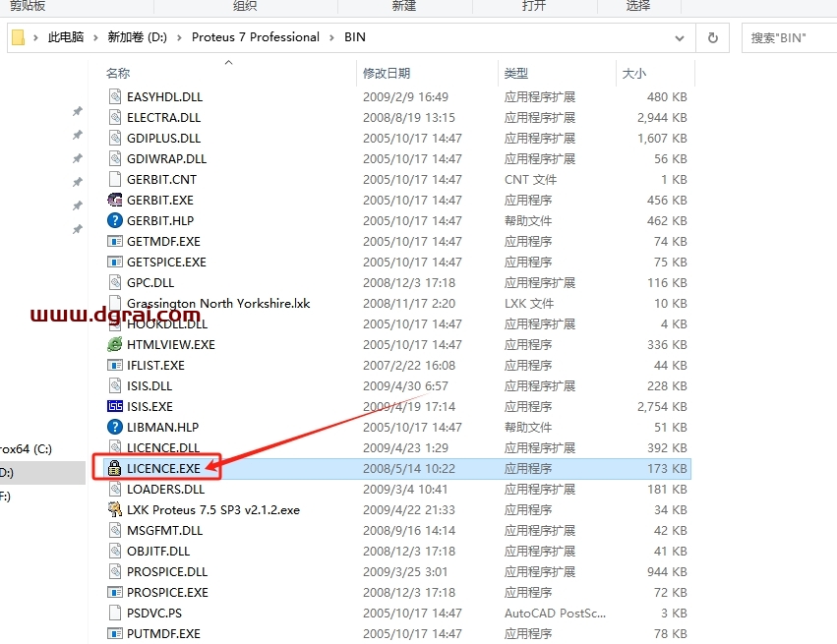837x644 pixels.
Task: Click the IFLIST.EXE application icon
Action: coord(115,366)
